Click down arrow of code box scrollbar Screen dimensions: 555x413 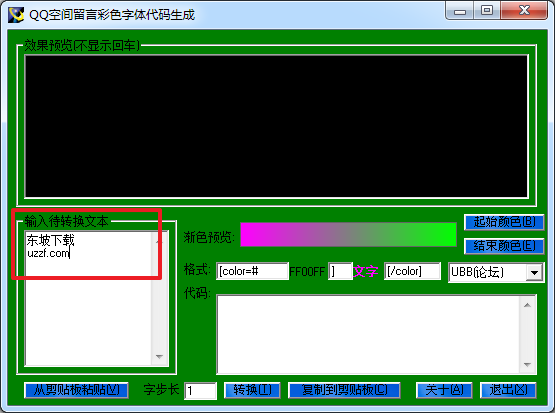tap(527, 365)
